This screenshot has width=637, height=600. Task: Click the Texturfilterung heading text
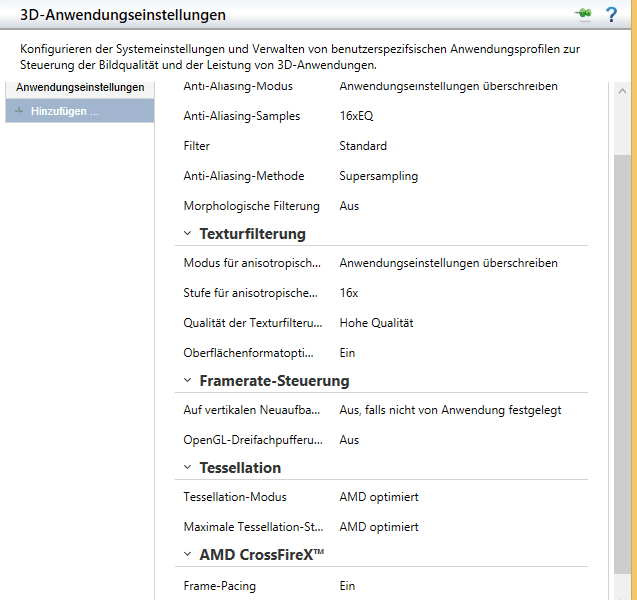tap(252, 234)
